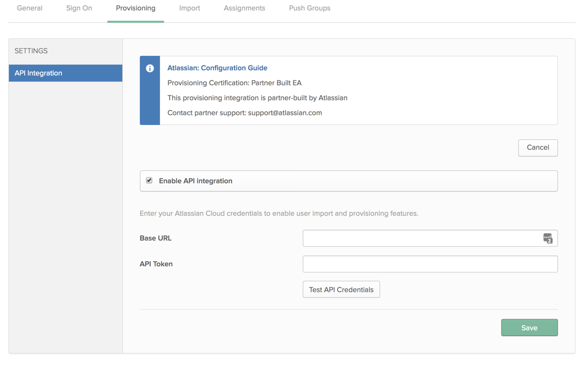The height and width of the screenshot is (365, 588).
Task: Open the General tab
Action: (x=29, y=8)
